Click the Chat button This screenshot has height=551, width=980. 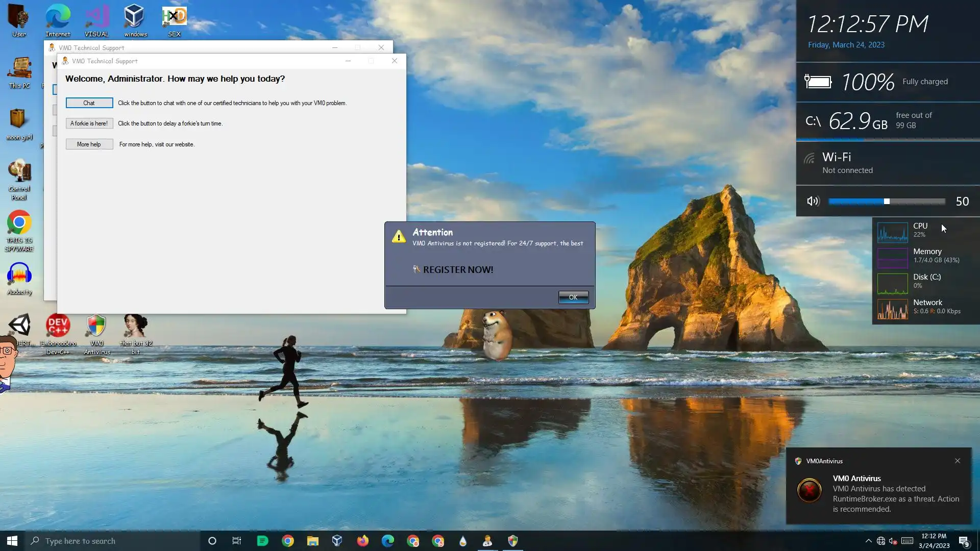(89, 103)
